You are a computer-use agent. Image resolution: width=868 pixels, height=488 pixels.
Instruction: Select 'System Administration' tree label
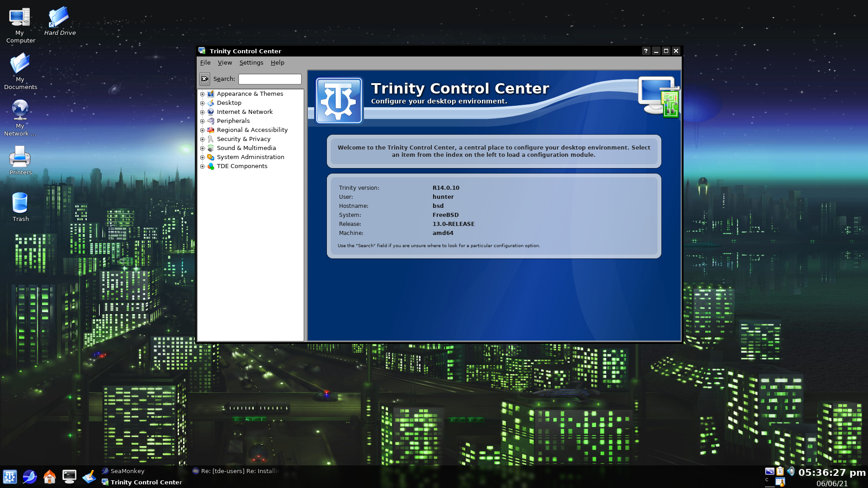click(x=250, y=157)
